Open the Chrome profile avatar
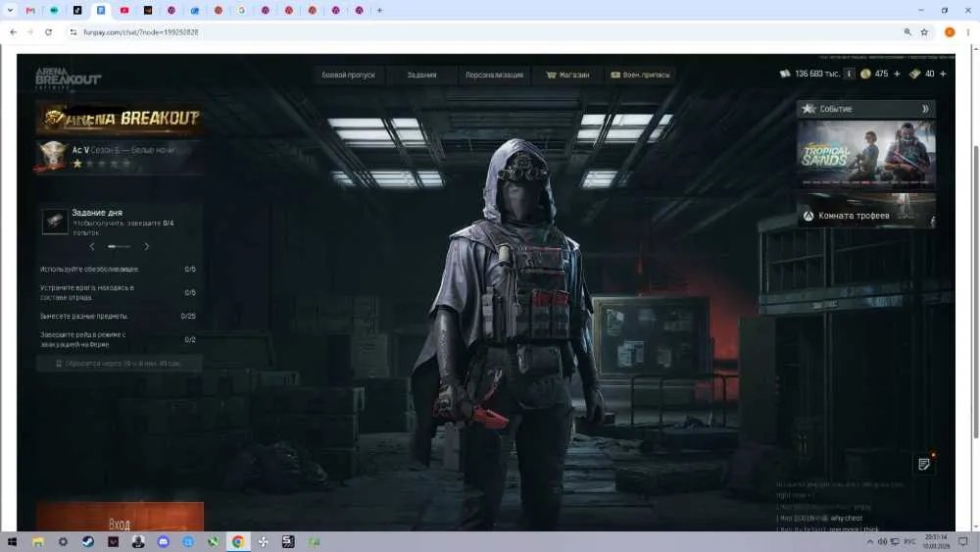 pos(950,32)
